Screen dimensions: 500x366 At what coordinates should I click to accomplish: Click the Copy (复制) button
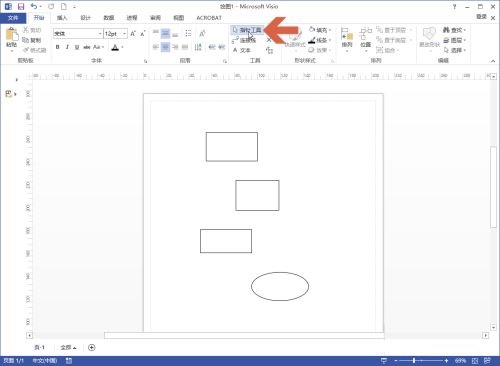coord(32,40)
